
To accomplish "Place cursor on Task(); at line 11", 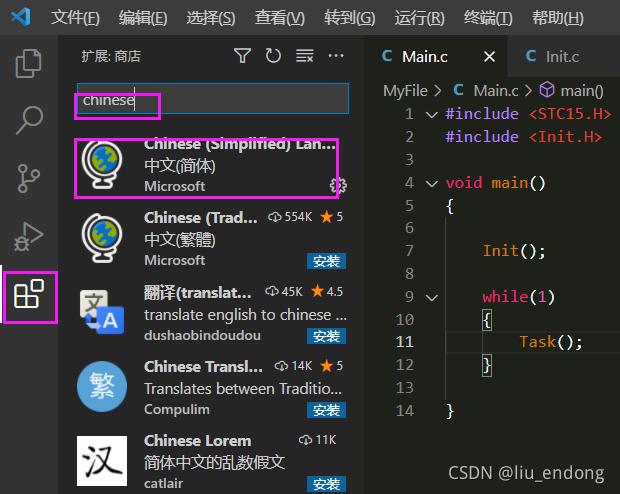I will click(x=551, y=342).
